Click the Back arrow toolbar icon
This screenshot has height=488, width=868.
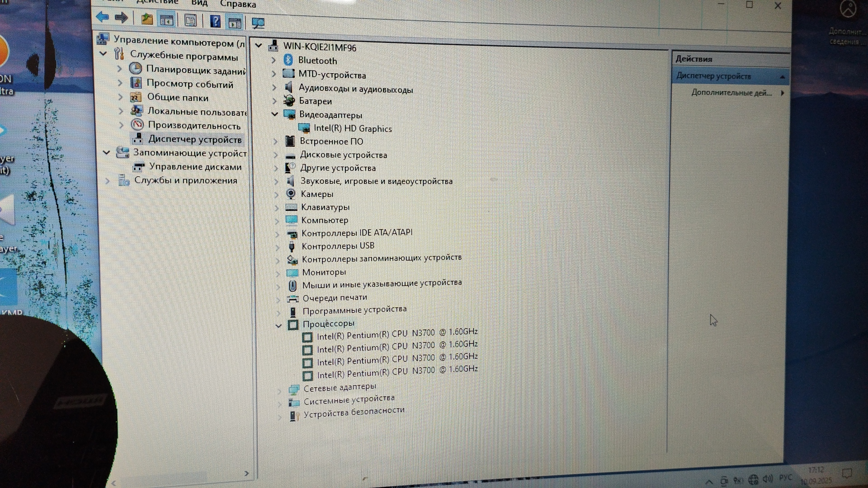103,18
